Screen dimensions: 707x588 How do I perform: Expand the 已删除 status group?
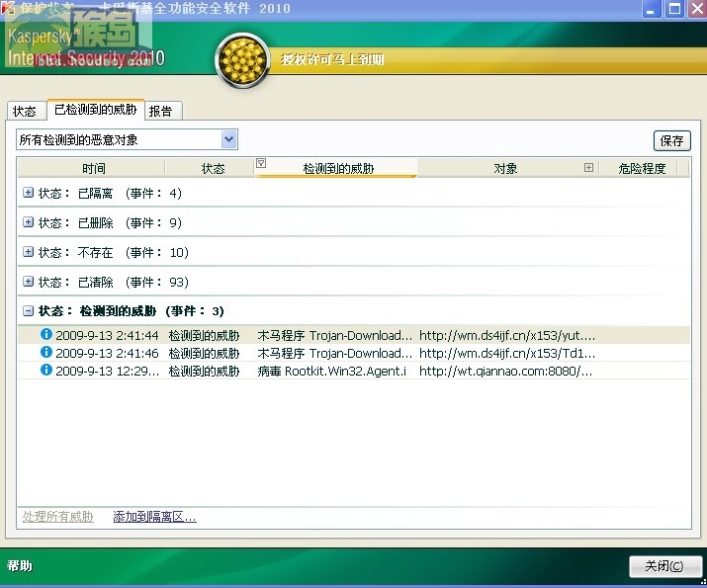[28, 222]
